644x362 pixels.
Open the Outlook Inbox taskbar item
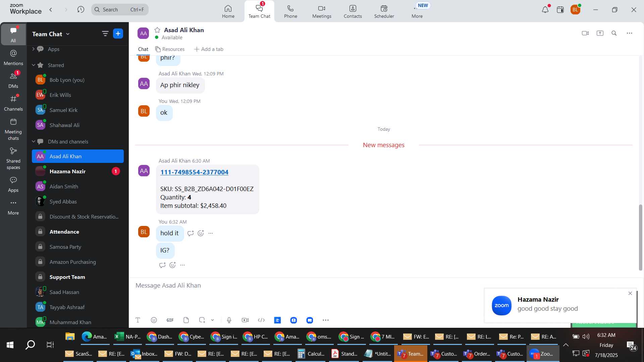click(144, 354)
